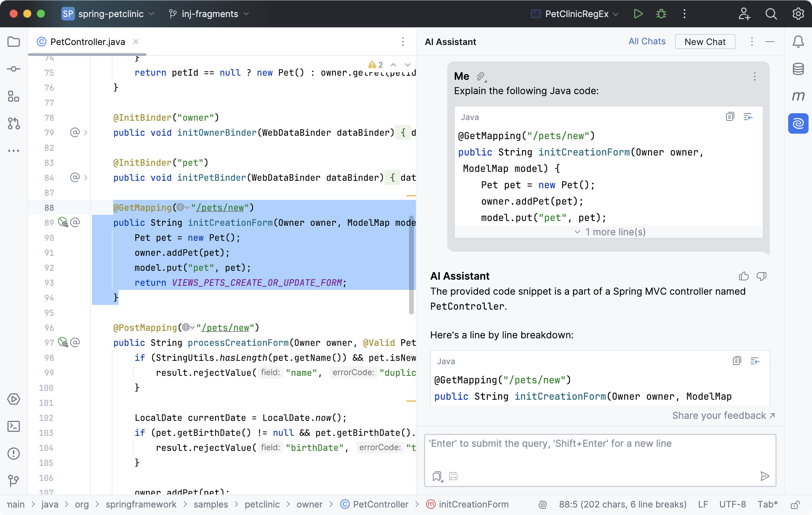Viewport: 812px width, 515px height.
Task: Click the Debug button in toolbar
Action: 661,14
